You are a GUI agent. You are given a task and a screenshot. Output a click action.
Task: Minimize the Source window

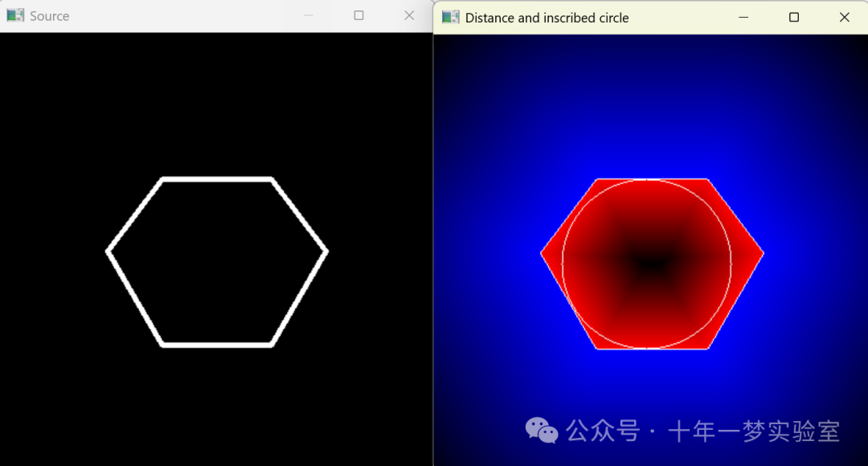click(x=309, y=15)
